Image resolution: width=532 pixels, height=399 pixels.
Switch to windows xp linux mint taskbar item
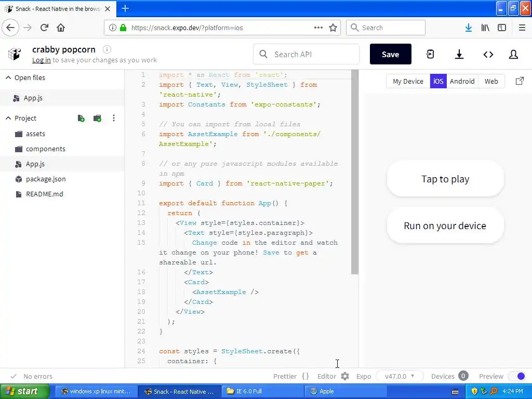[96, 392]
